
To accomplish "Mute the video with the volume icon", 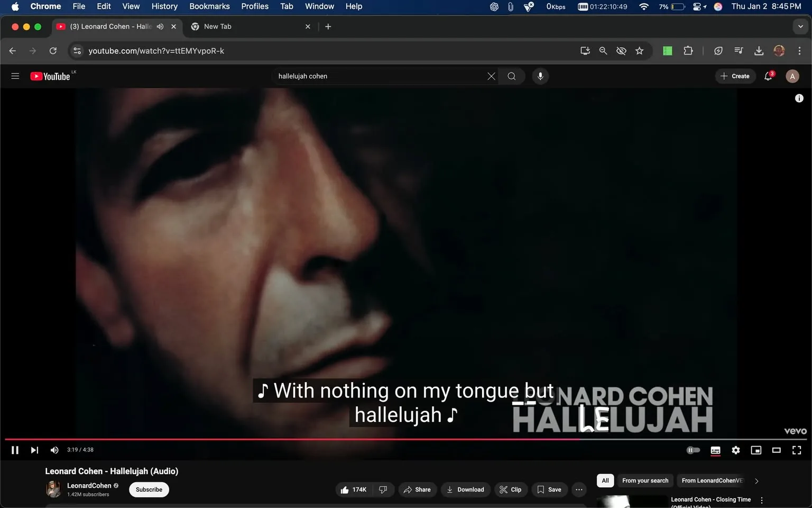I will pos(54,450).
